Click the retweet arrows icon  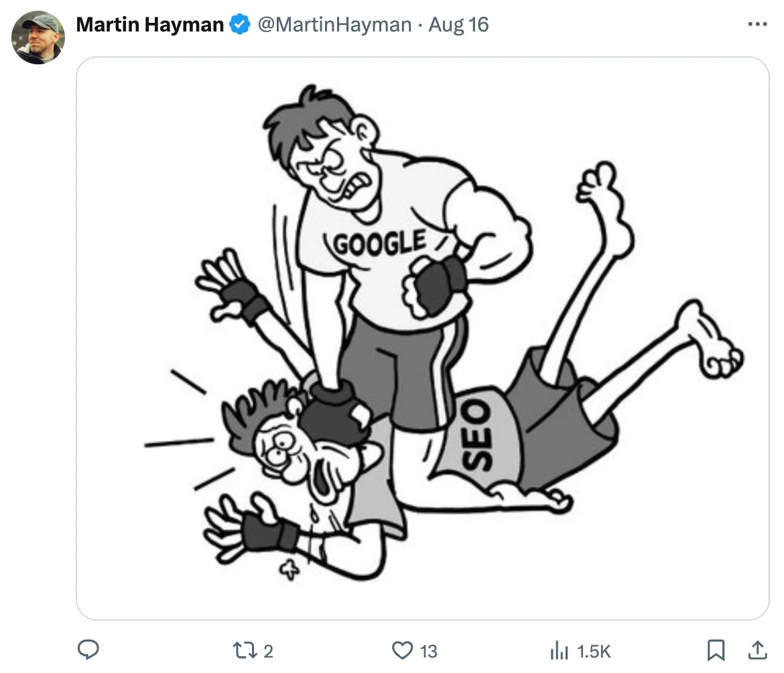click(x=242, y=650)
